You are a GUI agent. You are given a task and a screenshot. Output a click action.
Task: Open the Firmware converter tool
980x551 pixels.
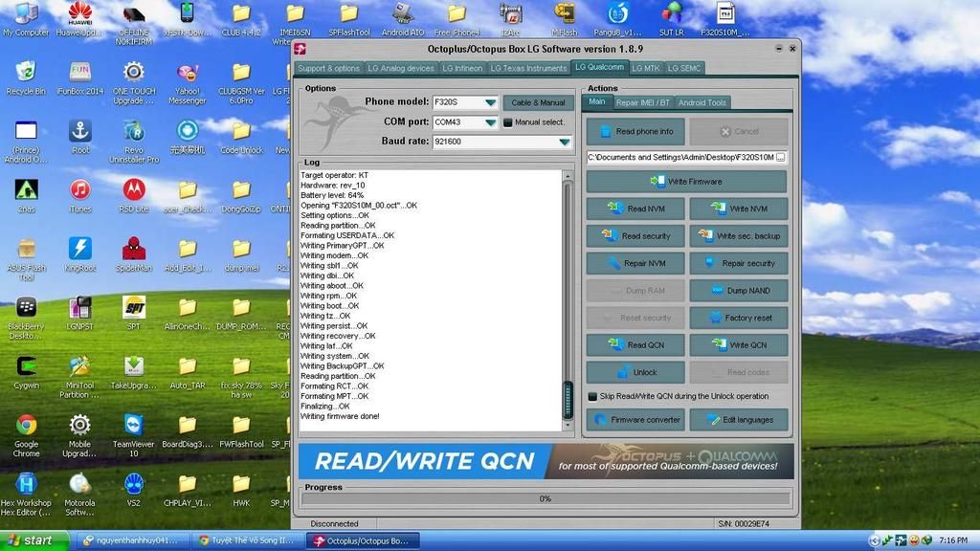point(635,420)
